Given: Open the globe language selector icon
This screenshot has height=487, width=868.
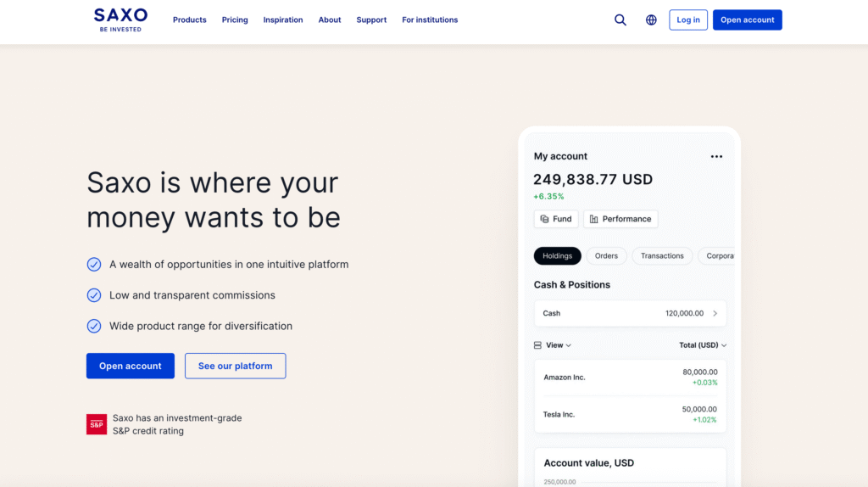Looking at the screenshot, I should point(651,20).
